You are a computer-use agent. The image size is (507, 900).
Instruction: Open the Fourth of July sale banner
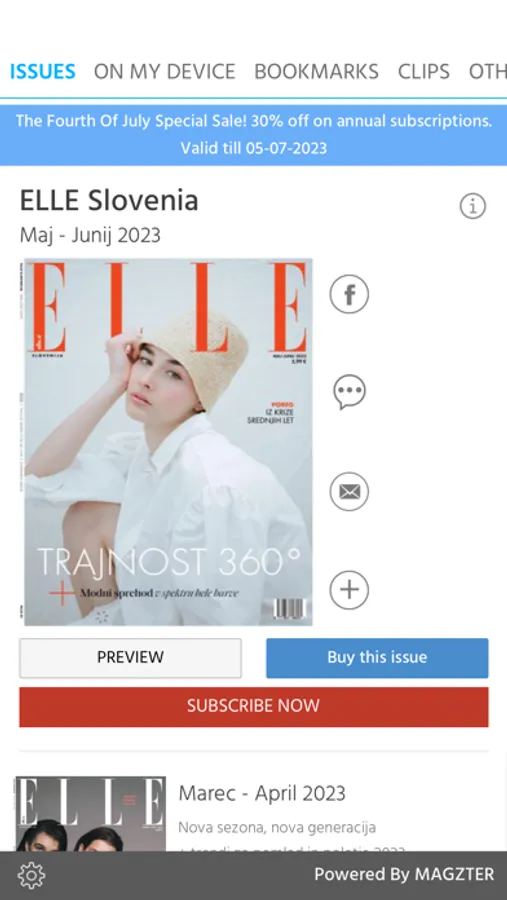tap(254, 135)
